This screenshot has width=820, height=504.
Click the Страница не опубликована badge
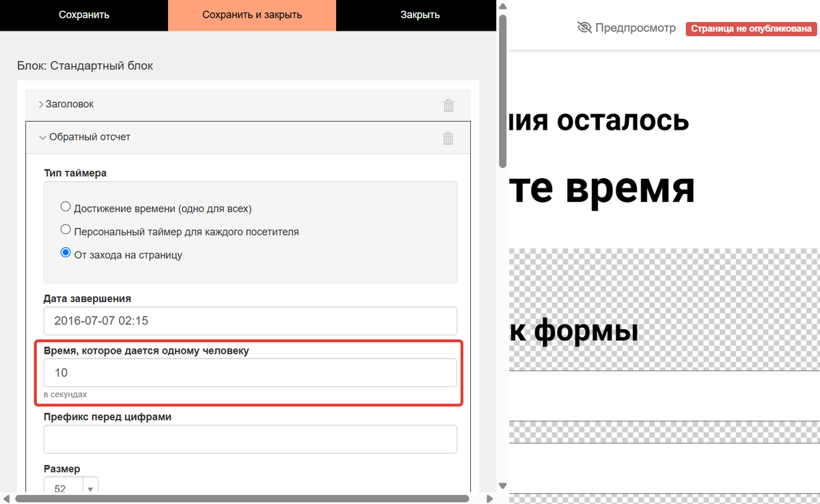pos(751,29)
